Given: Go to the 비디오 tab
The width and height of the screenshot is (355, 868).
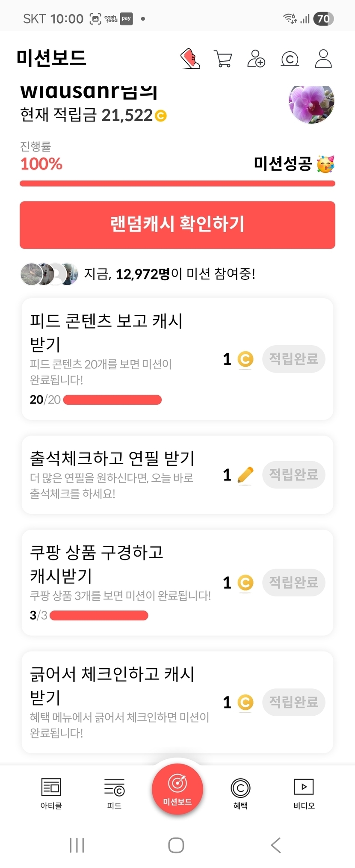Looking at the screenshot, I should [x=304, y=794].
